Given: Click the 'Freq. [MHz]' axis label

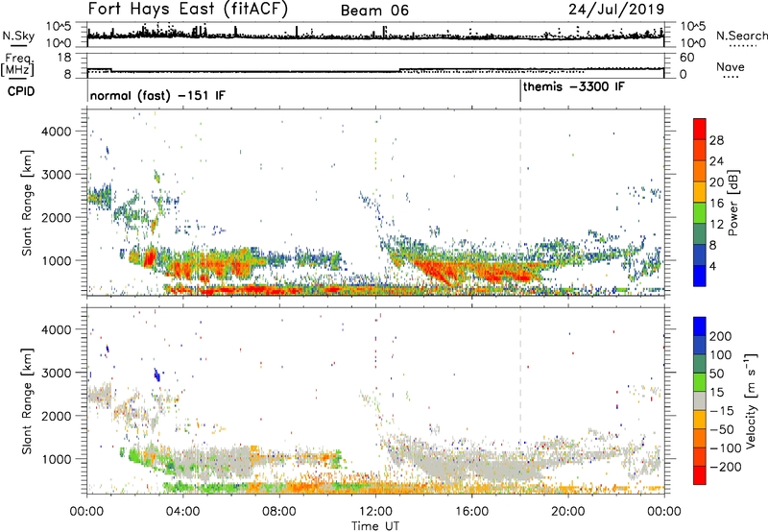Looking at the screenshot, I should [x=18, y=64].
